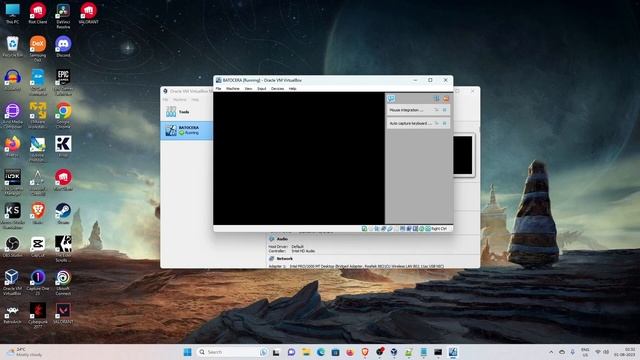Open the Machine menu in BATOCERA VM window
Screen dimensions: 640x360
click(x=233, y=89)
